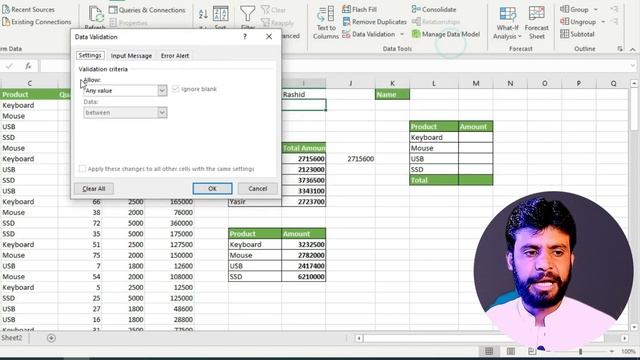Open Existing Connections

pos(36,22)
